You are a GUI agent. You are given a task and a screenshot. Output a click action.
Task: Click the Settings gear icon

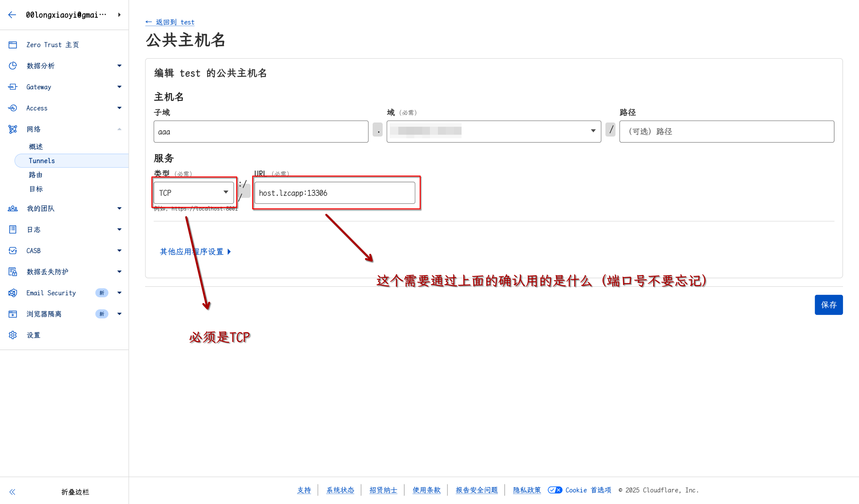[x=13, y=335]
